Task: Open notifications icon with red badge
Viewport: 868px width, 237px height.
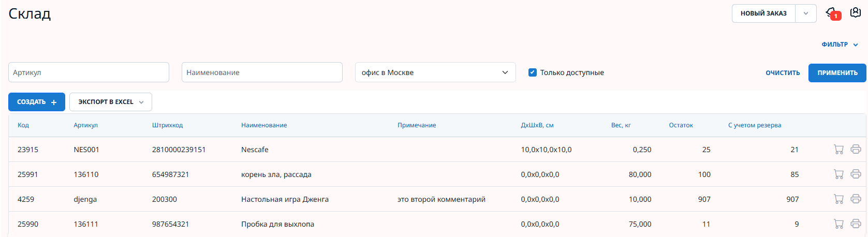Action: coord(832,13)
